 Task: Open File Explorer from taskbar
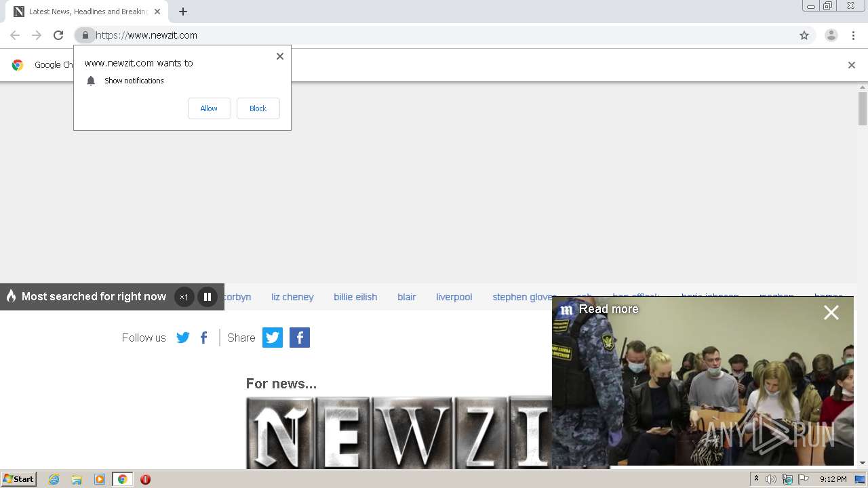pos(77,479)
